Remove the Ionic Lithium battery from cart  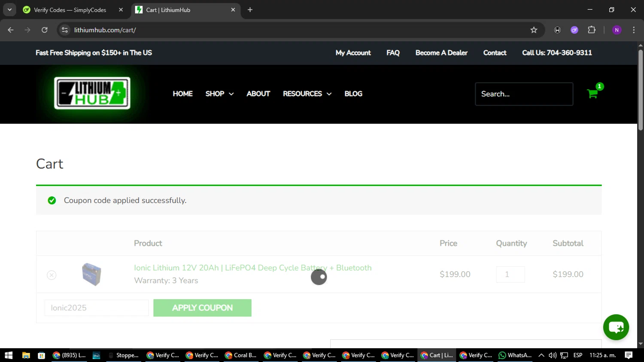tap(52, 275)
